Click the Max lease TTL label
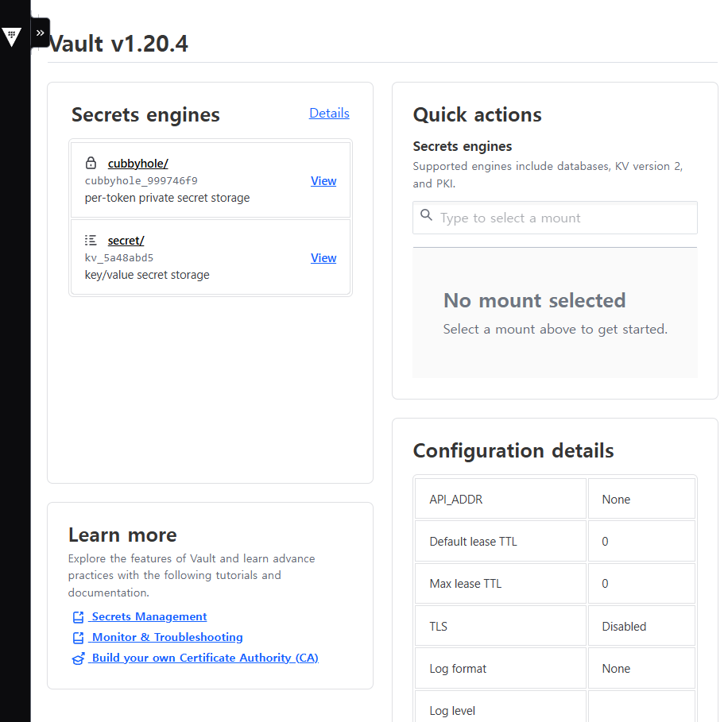Viewport: 728px width, 722px height. 466,584
